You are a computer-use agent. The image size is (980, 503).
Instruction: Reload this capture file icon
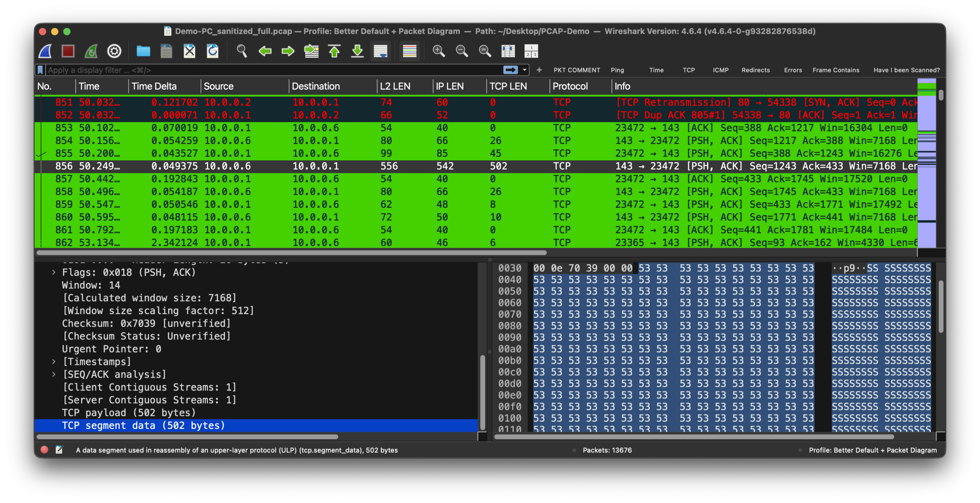tap(212, 51)
